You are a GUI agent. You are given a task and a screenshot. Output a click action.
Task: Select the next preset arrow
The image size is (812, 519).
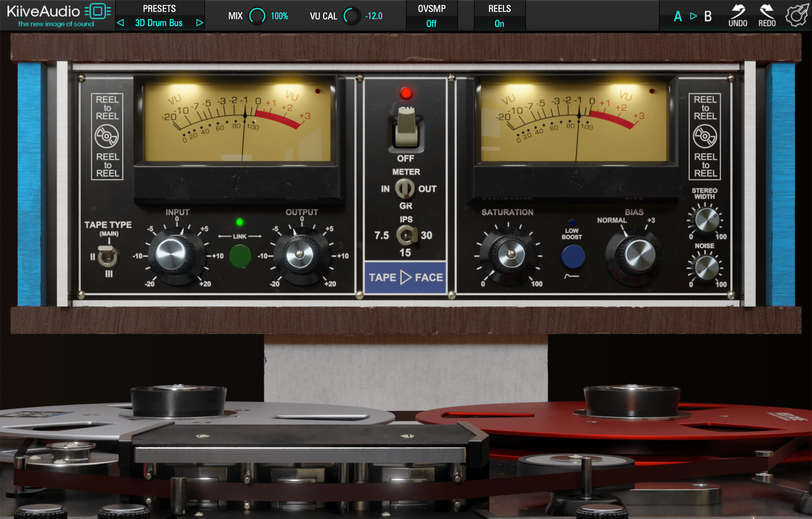point(199,23)
